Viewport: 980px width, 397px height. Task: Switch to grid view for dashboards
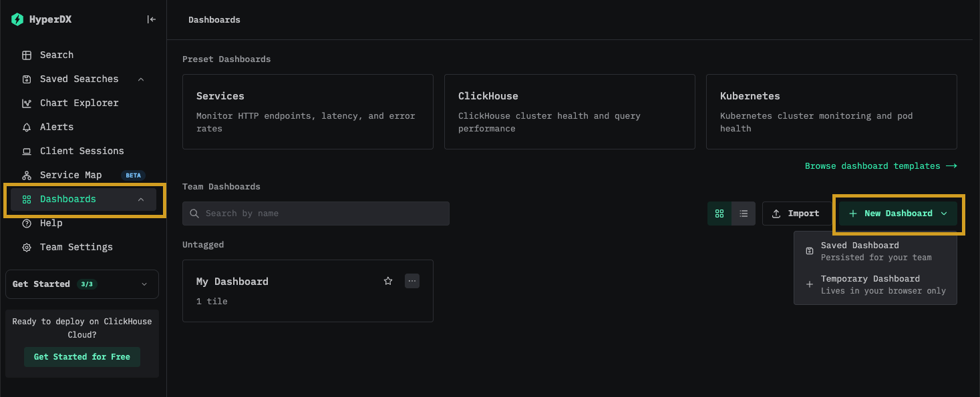tap(719, 214)
